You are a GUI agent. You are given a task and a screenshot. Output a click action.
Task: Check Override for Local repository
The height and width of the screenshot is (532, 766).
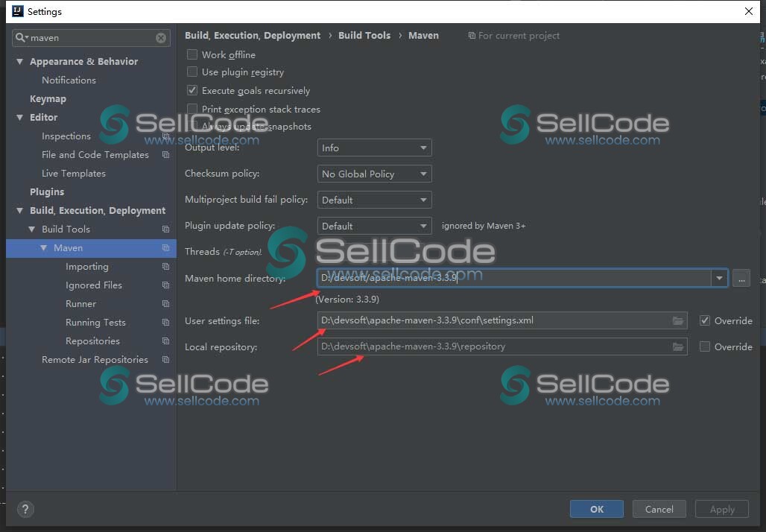(x=704, y=346)
